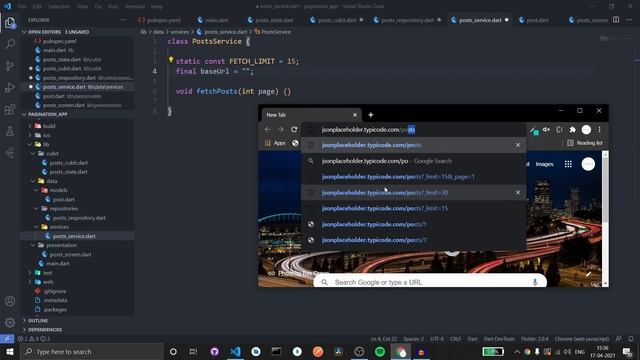Click into Chrome address bar
The height and width of the screenshot is (360, 640).
(413, 129)
